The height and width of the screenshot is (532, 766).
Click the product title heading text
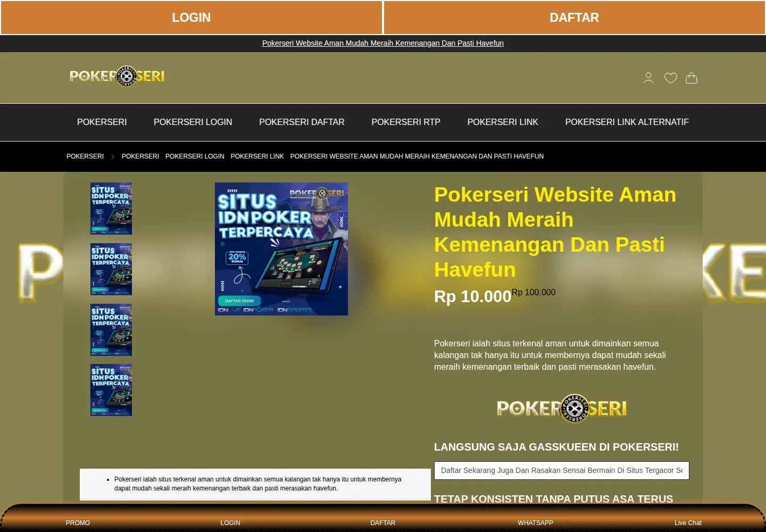click(555, 232)
